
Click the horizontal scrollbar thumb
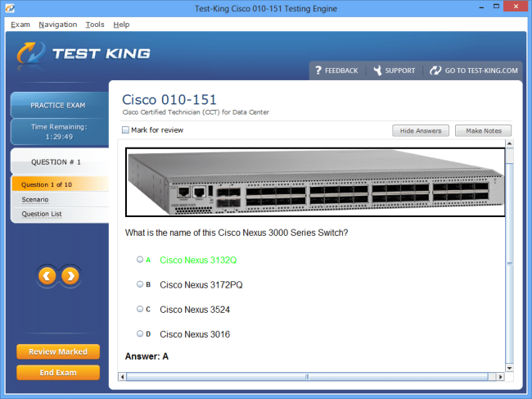307,376
